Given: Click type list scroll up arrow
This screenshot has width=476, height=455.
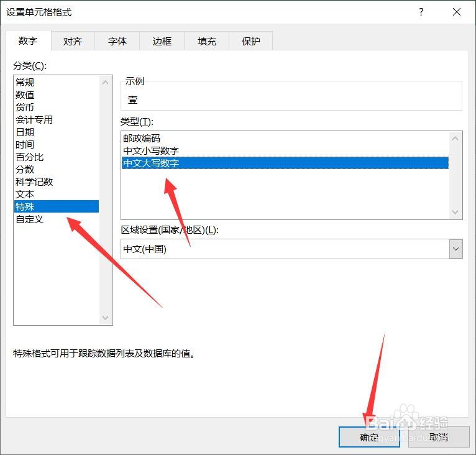Looking at the screenshot, I should 455,139.
